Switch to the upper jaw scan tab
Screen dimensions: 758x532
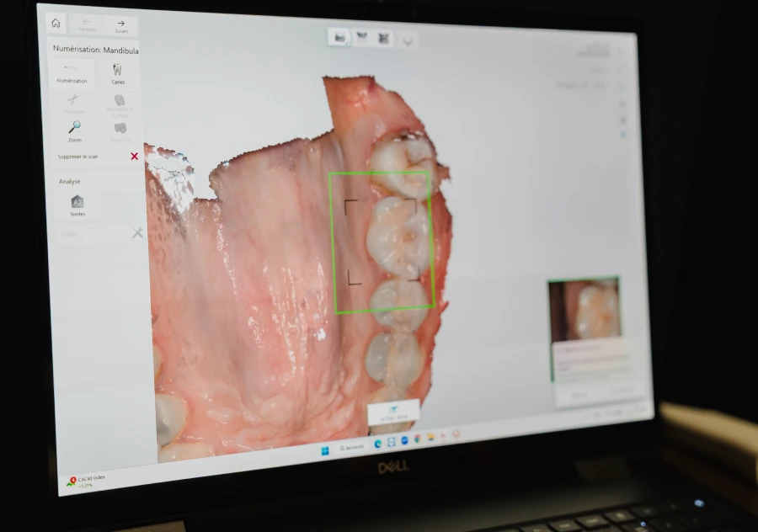click(362, 38)
